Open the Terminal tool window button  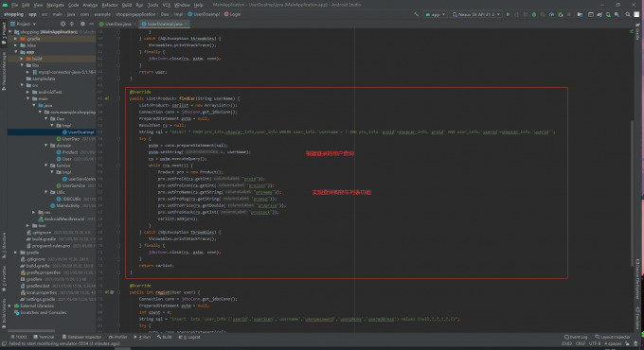coord(44,337)
